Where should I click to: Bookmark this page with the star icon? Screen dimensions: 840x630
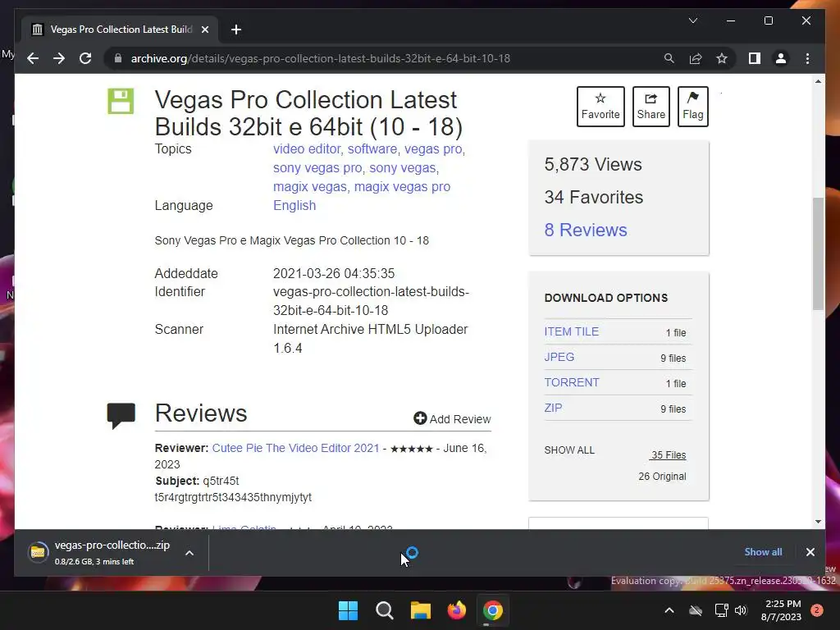point(722,58)
